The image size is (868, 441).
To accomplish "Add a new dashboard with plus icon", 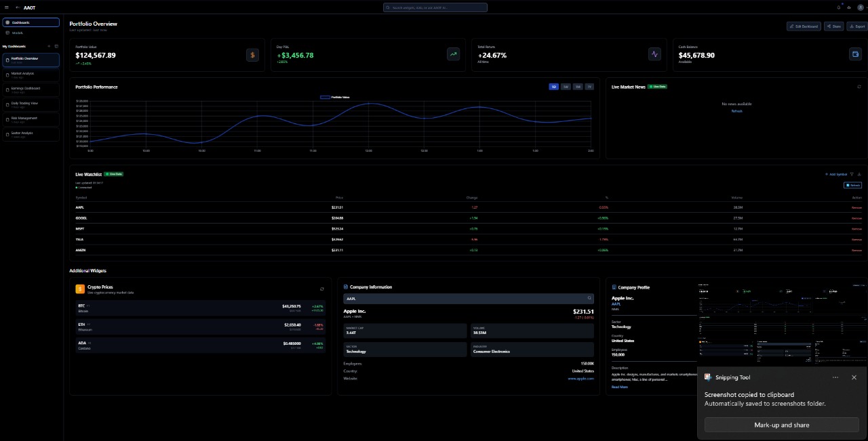I will [49, 46].
